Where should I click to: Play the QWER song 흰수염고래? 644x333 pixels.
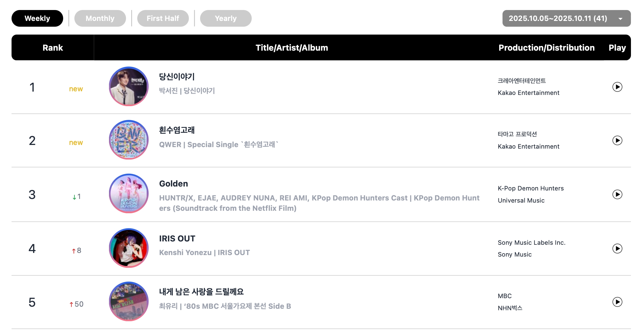(x=617, y=140)
